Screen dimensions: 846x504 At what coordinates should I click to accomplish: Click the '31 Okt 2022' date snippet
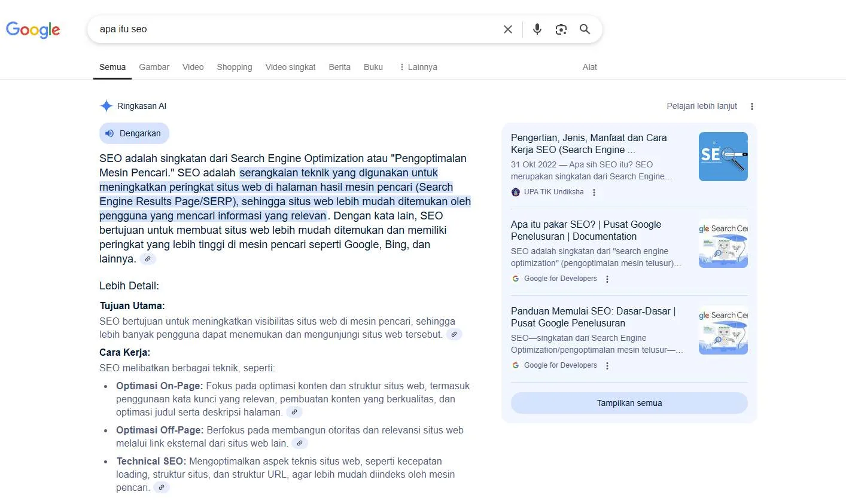click(x=534, y=164)
